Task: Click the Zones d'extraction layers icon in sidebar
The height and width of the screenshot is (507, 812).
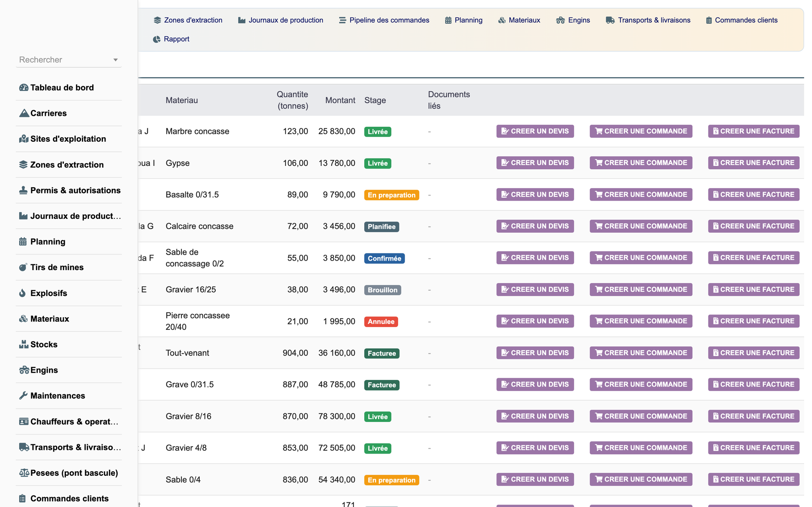Action: [23, 165]
